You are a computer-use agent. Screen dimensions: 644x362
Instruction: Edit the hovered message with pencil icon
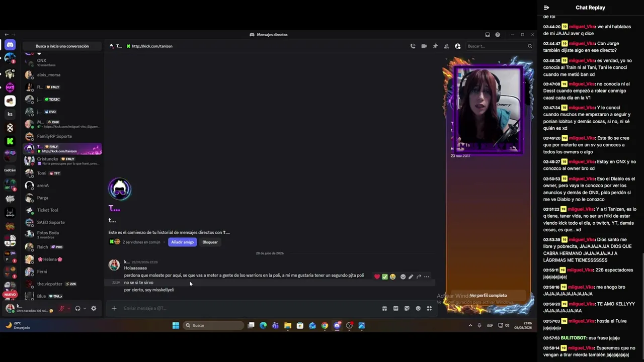coord(411,277)
